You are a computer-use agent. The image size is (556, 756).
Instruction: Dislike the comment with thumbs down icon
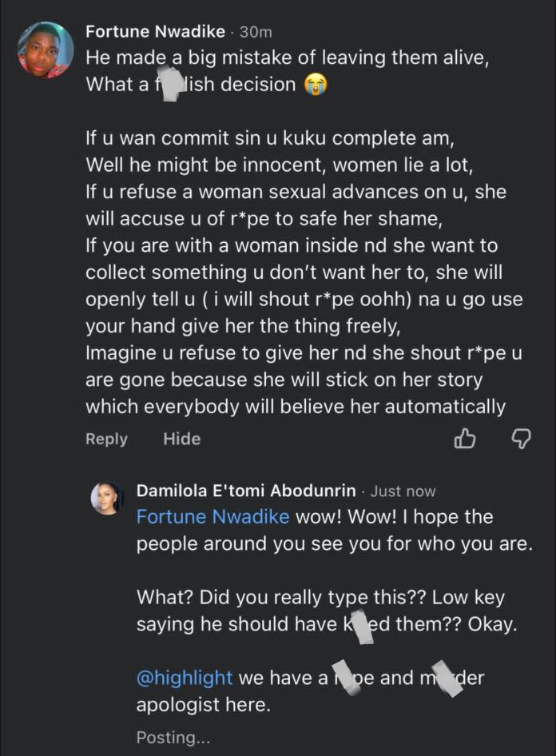521,439
